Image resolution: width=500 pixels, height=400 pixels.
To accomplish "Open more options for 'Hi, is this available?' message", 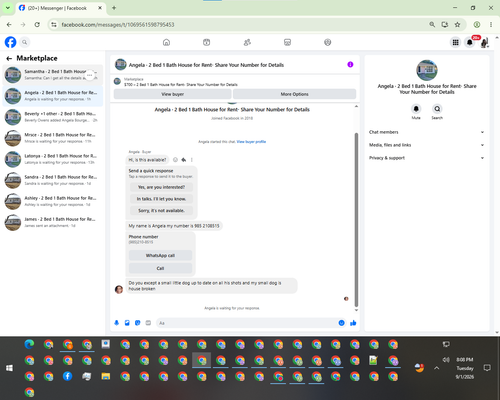I will 192,160.
